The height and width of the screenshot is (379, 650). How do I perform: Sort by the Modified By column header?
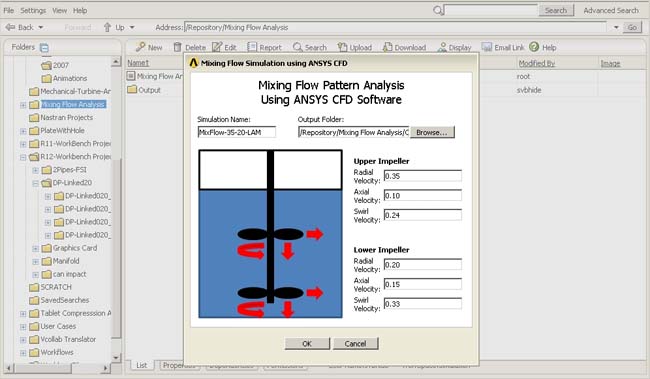coord(536,63)
